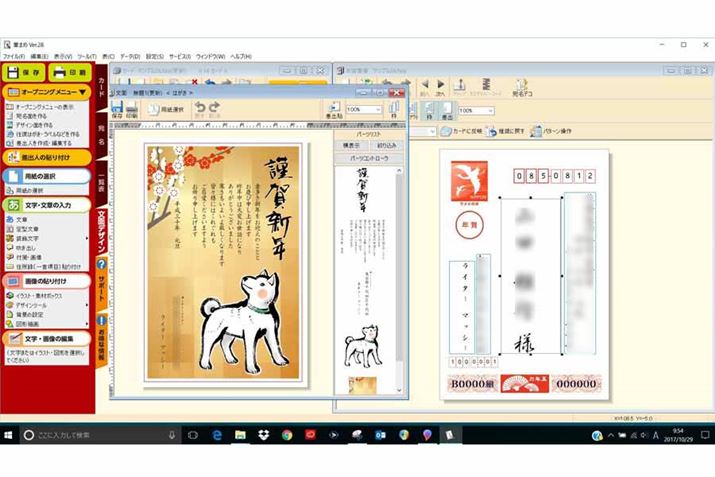715x477 pixels.
Task: Expand the 図形描画 submenu arrow
Action: [87, 324]
